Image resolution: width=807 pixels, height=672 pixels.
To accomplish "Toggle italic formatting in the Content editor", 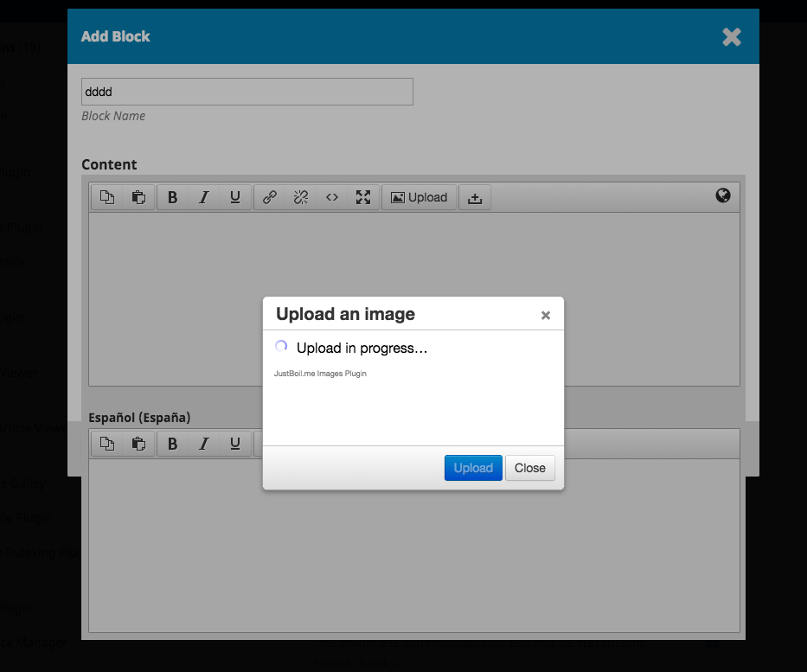I will pyautogui.click(x=203, y=196).
